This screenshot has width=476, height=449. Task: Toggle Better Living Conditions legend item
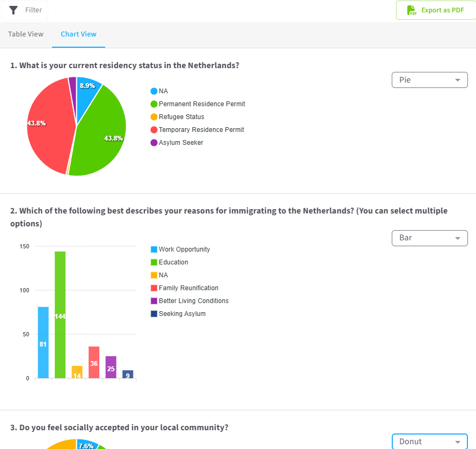pyautogui.click(x=190, y=301)
